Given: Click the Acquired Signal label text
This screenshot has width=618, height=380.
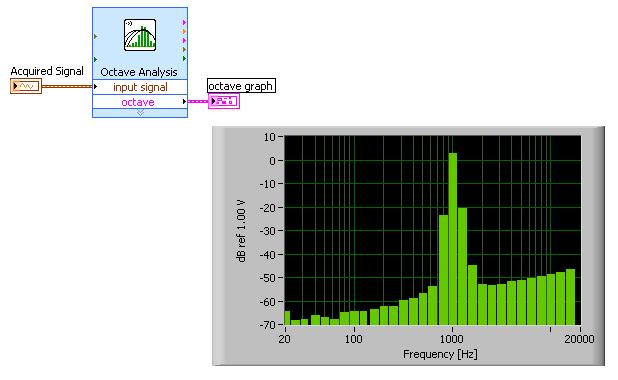Looking at the screenshot, I should [47, 71].
